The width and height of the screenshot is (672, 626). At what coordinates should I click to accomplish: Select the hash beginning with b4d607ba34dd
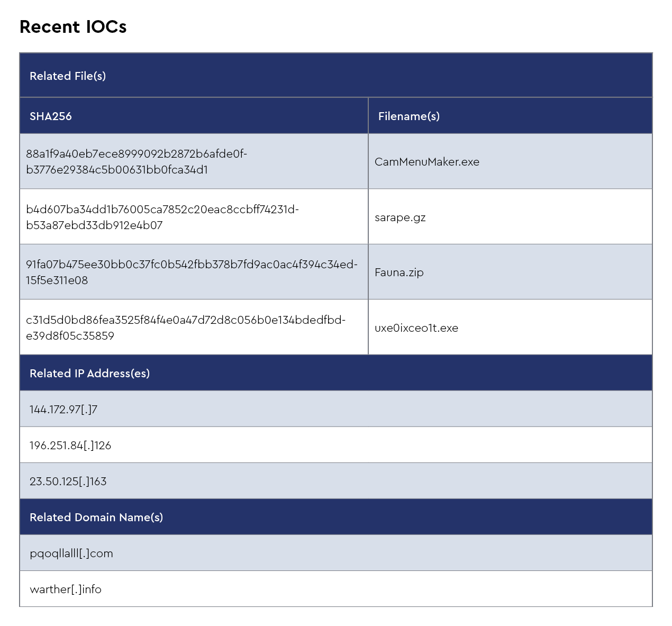(162, 210)
